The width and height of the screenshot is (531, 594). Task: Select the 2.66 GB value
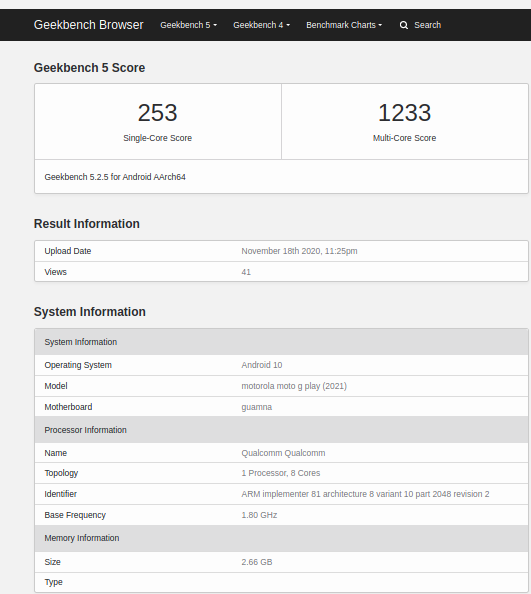[x=257, y=562]
